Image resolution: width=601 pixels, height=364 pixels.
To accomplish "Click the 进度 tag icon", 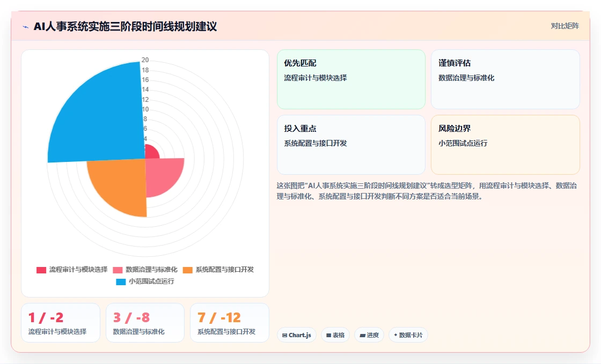I will point(362,335).
